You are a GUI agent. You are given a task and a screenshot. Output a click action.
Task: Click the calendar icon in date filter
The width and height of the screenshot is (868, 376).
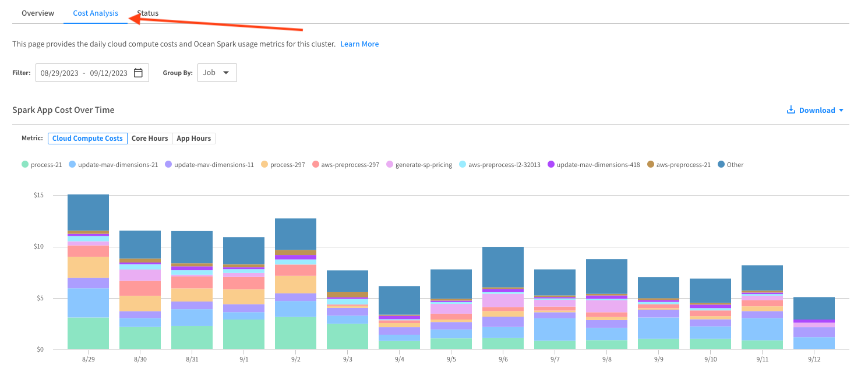138,73
